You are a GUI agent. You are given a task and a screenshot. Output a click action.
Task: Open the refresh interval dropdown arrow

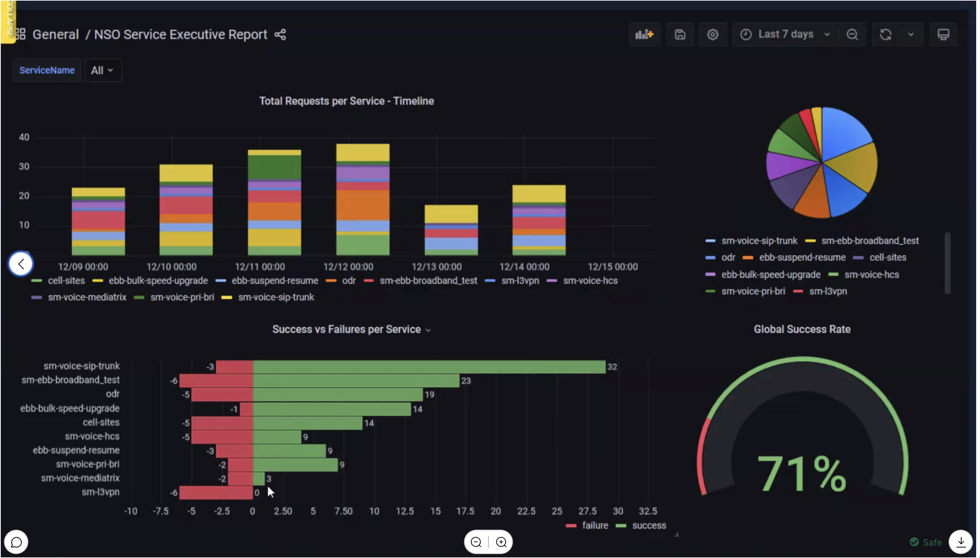pos(910,35)
